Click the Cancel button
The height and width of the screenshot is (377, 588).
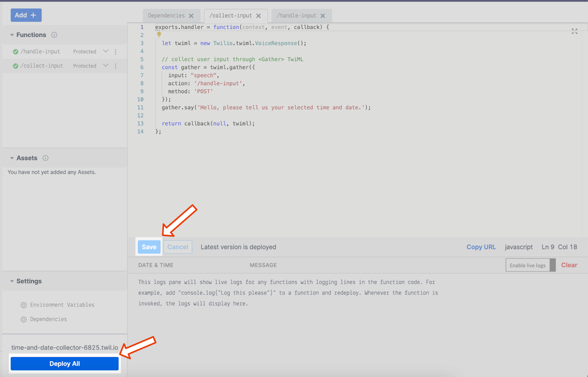click(178, 247)
